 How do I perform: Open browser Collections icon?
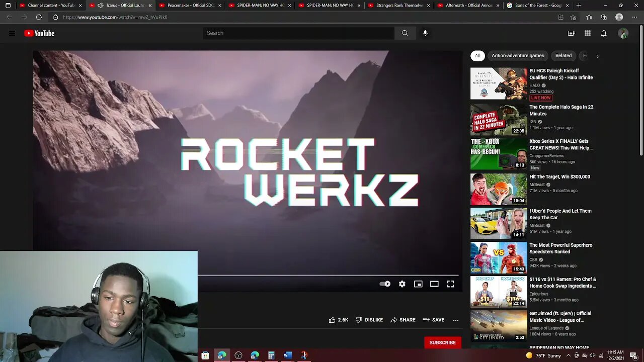[604, 17]
